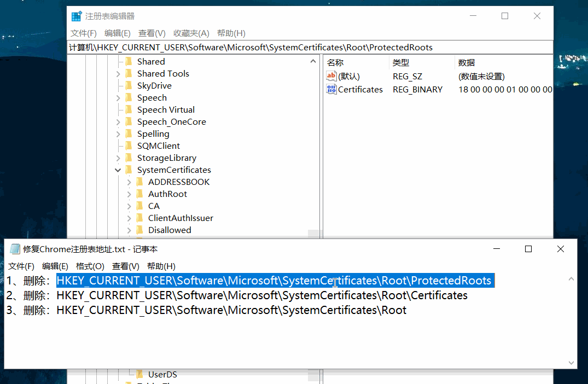Viewport: 588px width, 384px height.
Task: Click the SQMClient folder icon
Action: 129,145
